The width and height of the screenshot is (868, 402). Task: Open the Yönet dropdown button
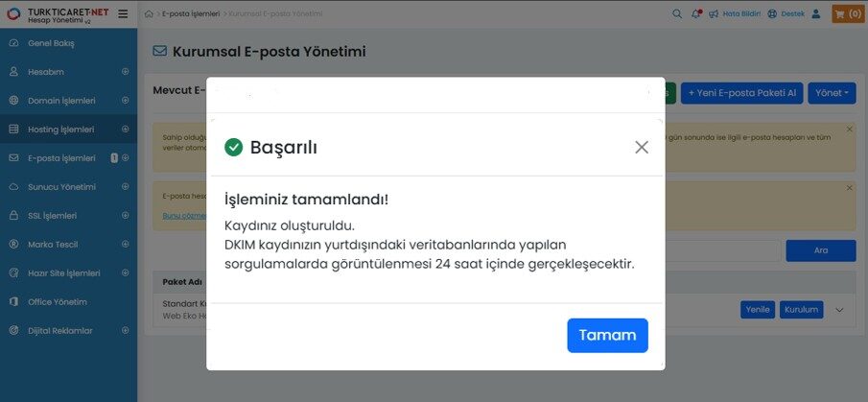pyautogui.click(x=832, y=93)
